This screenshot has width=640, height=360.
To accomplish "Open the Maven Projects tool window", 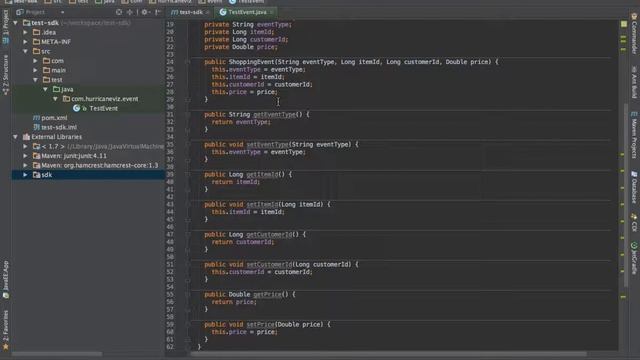I will (634, 135).
